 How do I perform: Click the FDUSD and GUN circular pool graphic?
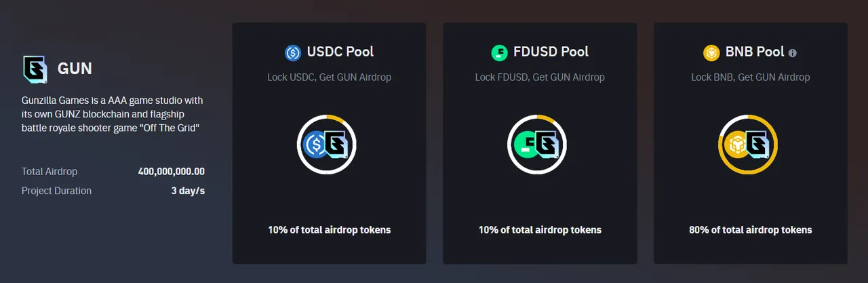pyautogui.click(x=538, y=144)
